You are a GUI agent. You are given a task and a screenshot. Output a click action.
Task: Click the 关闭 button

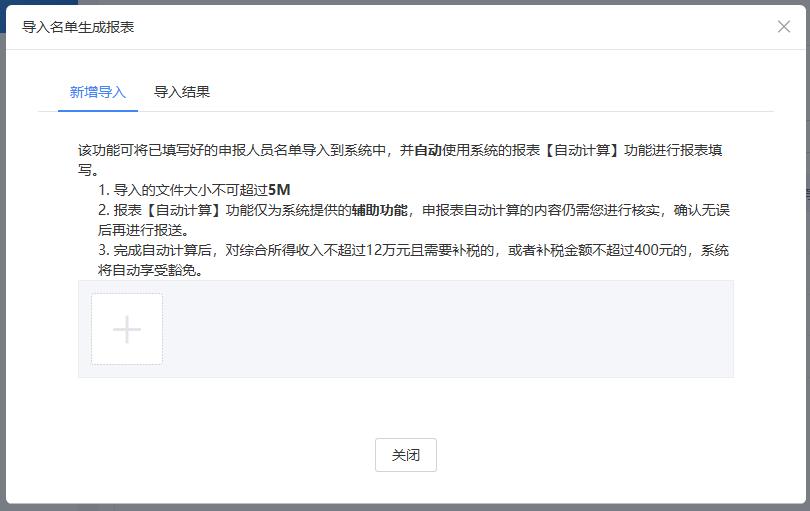tap(406, 455)
